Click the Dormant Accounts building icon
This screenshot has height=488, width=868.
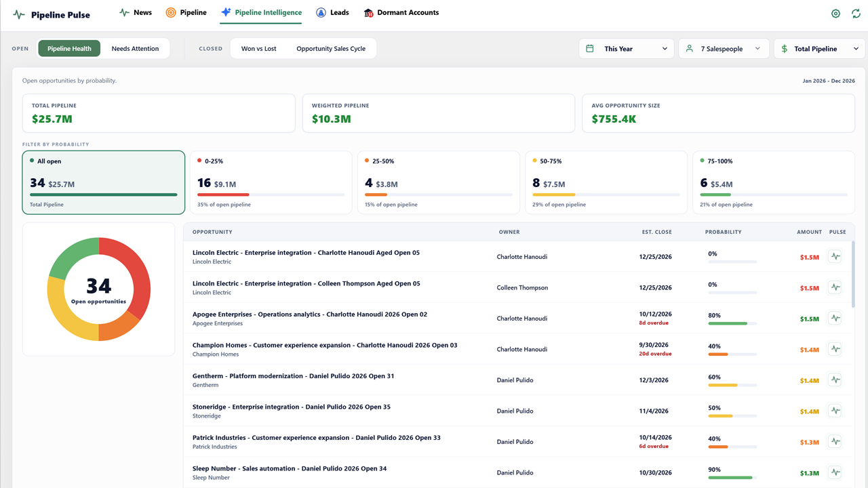point(368,12)
